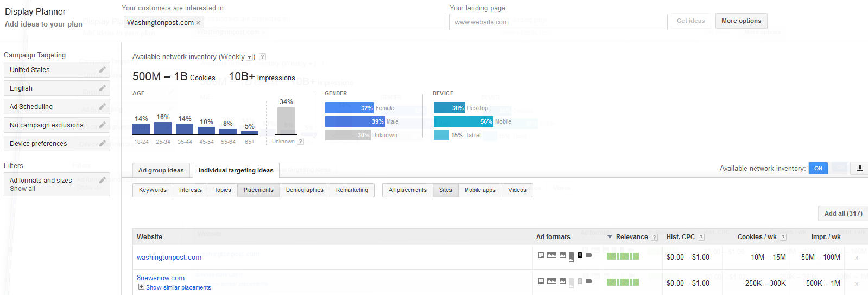Click the video ad format icon for washingtonpost.com
The image size is (868, 295).
[x=589, y=255]
